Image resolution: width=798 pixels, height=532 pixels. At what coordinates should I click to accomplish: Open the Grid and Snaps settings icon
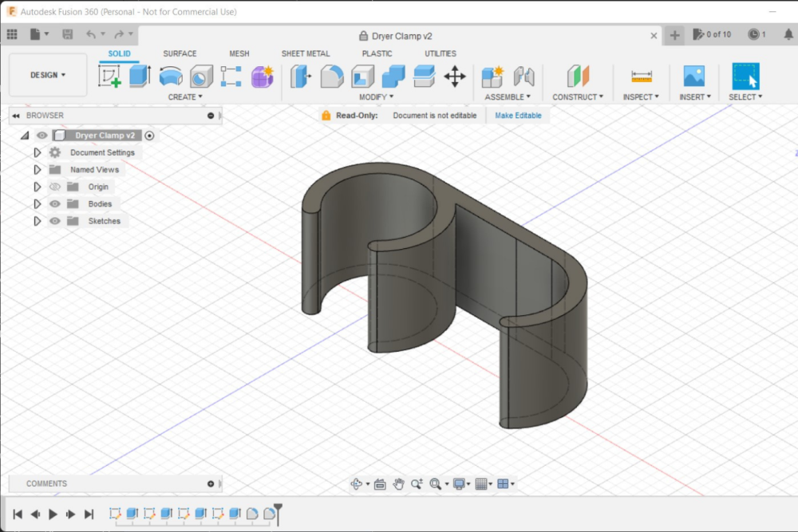[481, 483]
